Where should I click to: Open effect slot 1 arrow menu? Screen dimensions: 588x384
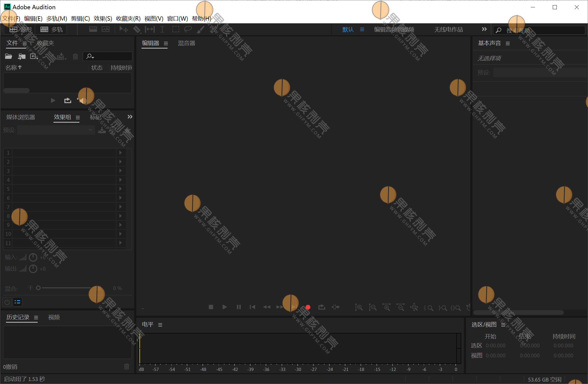[x=121, y=153]
